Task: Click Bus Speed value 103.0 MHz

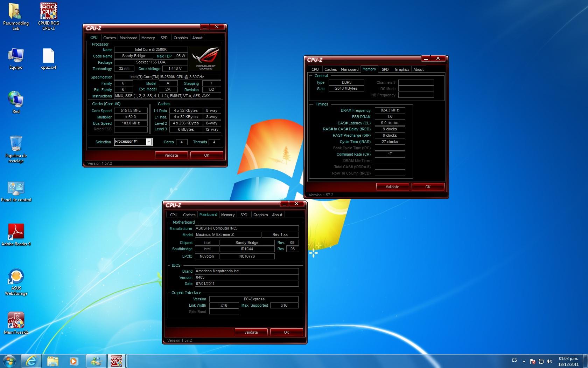Action: (131, 123)
